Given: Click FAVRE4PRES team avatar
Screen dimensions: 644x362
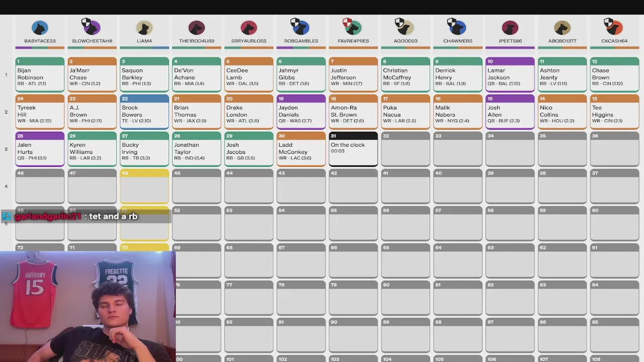Looking at the screenshot, I should [353, 27].
